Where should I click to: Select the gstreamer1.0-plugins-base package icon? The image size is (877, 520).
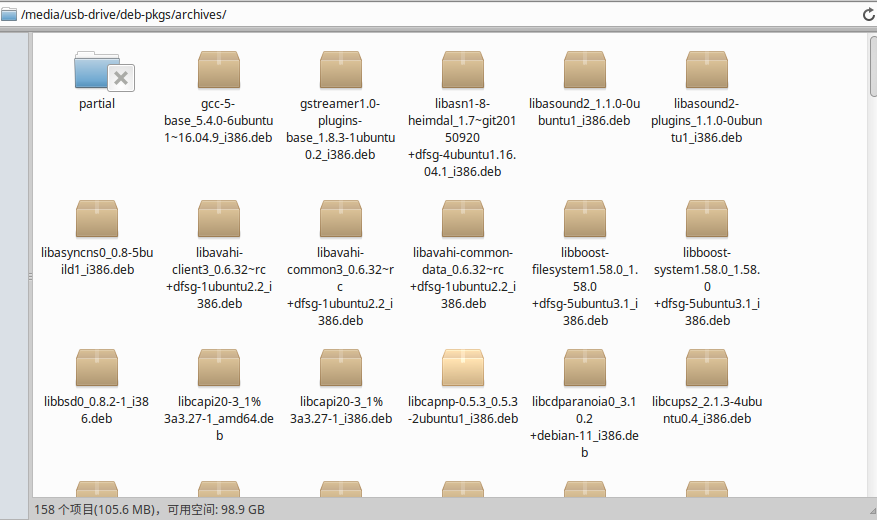(x=341, y=70)
